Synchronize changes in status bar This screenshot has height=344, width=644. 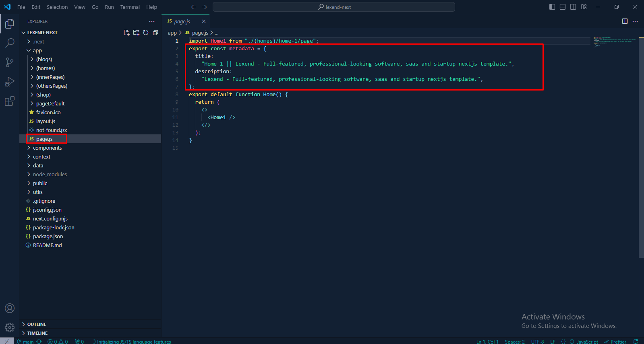pyautogui.click(x=39, y=342)
